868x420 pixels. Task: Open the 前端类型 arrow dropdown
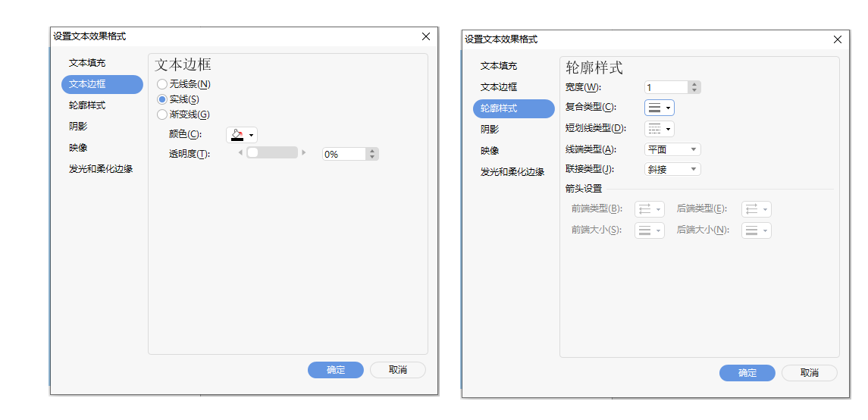(x=650, y=209)
